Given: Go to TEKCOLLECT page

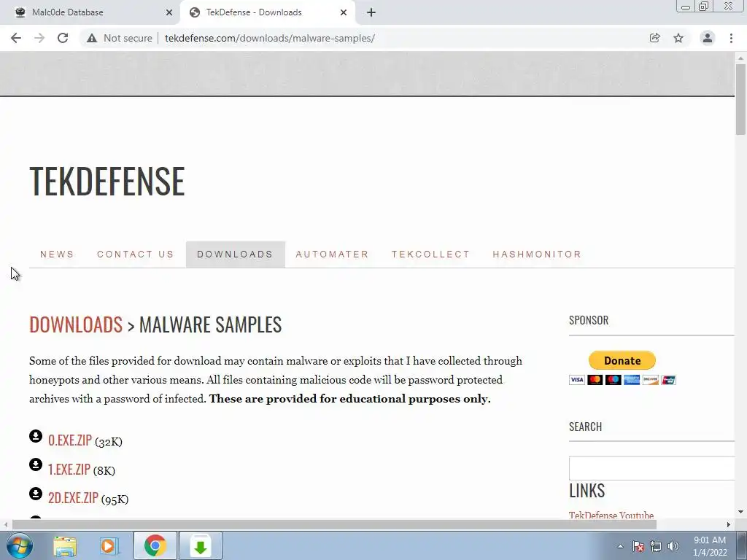Looking at the screenshot, I should tap(430, 254).
